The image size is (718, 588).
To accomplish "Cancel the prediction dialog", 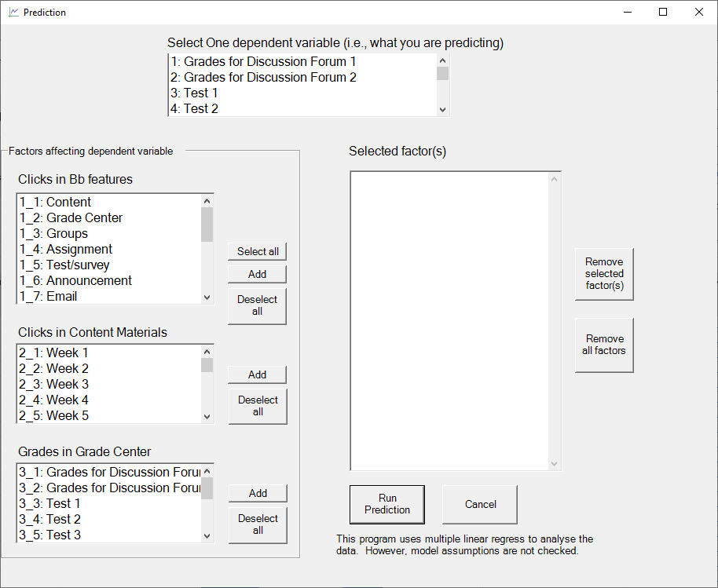I will pos(480,504).
